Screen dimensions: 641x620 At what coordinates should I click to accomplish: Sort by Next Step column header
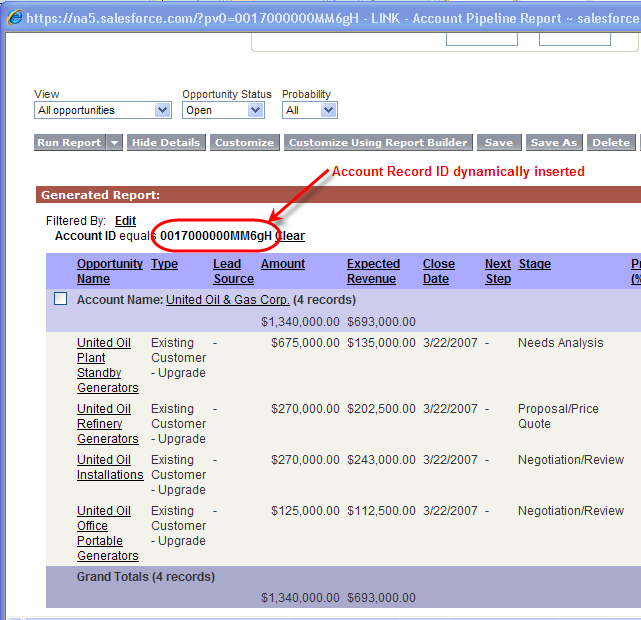pos(498,271)
